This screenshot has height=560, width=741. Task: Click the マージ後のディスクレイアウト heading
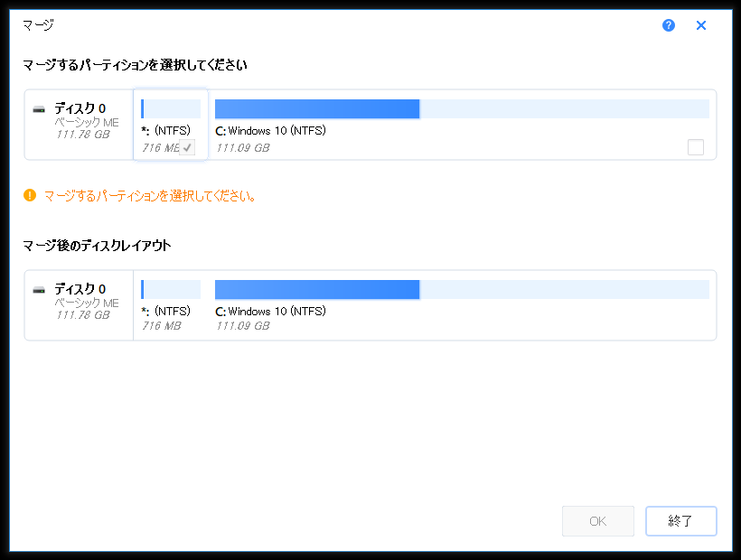[97, 245]
